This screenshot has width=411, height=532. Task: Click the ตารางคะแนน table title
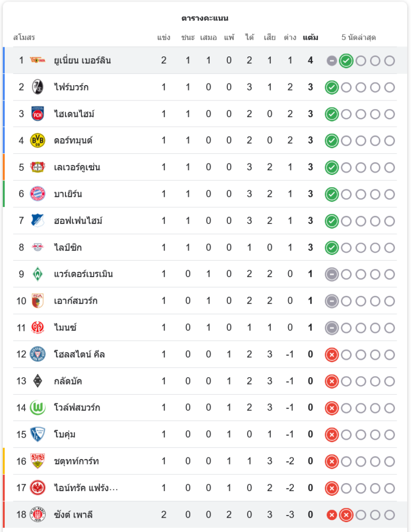click(x=205, y=18)
